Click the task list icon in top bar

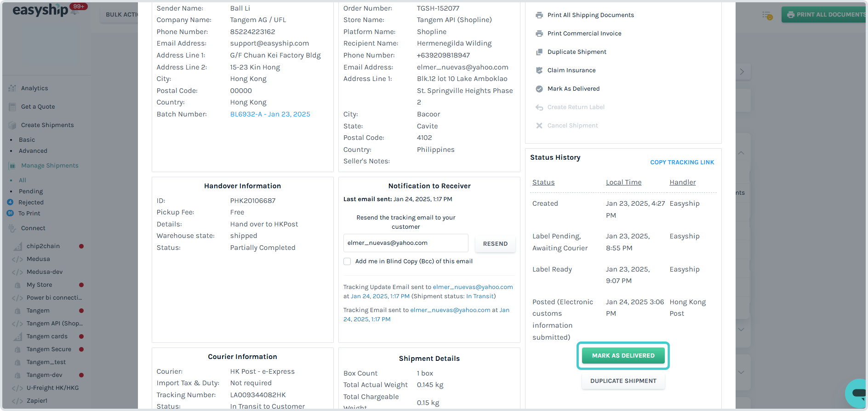(x=767, y=15)
